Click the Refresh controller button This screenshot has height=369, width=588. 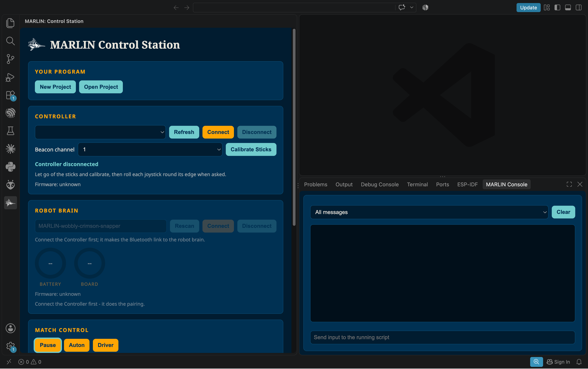[x=184, y=132]
